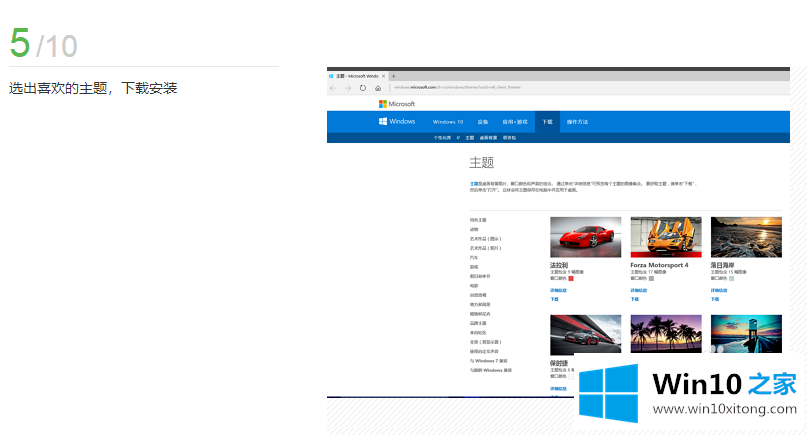Open 详细信息 link under 法拉利
809x435 pixels.
[x=558, y=290]
